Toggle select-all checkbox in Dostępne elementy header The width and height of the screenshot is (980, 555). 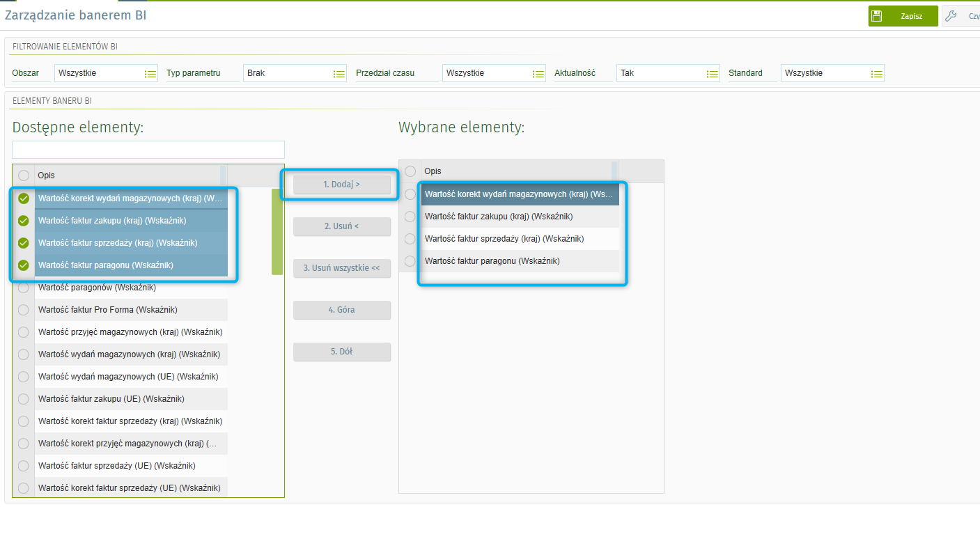(24, 175)
